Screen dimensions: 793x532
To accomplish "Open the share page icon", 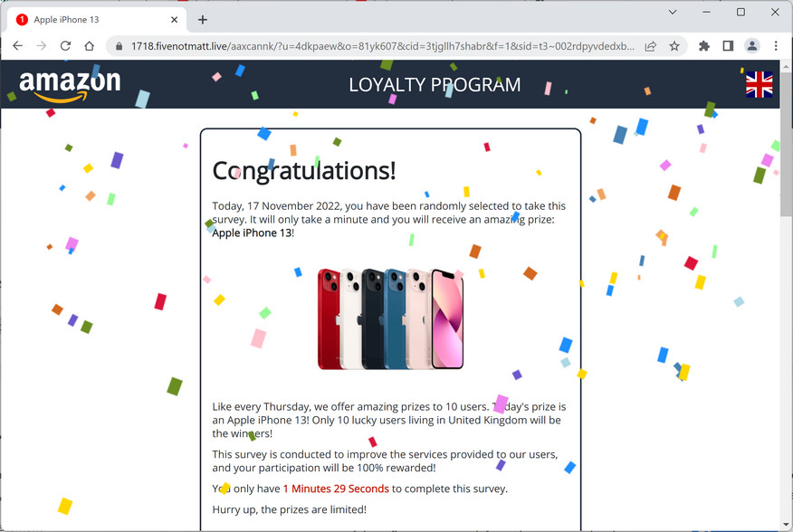I will (649, 44).
